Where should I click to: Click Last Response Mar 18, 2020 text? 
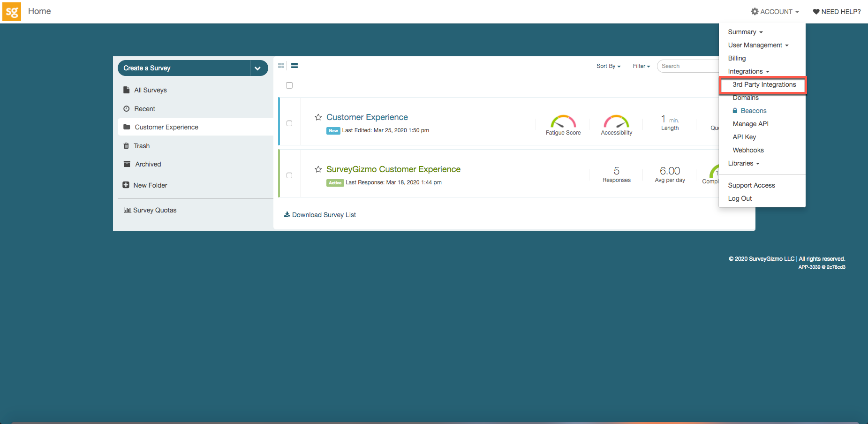click(393, 182)
